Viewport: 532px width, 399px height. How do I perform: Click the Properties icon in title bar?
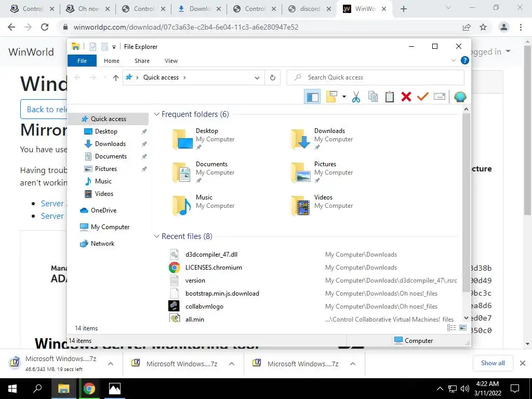[93, 46]
